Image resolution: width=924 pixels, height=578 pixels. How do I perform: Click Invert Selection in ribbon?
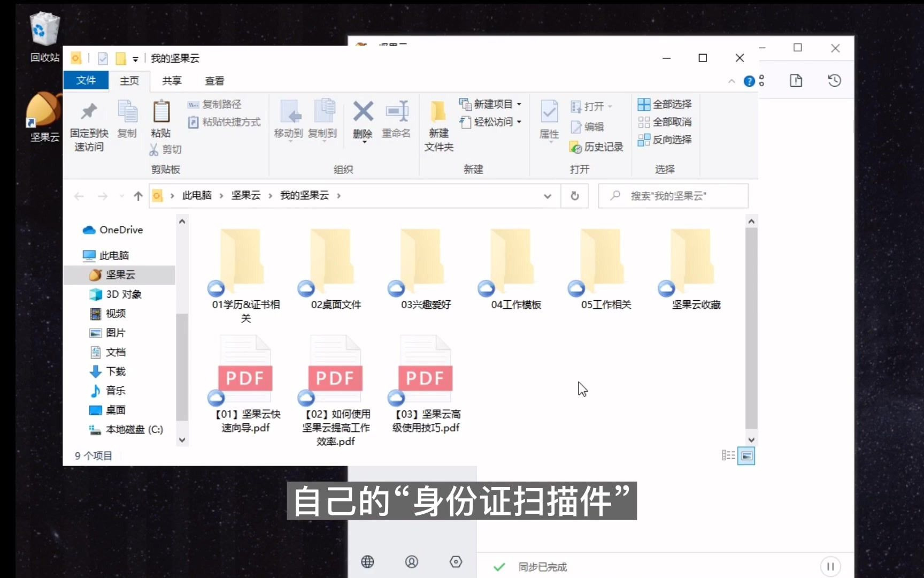coord(665,140)
